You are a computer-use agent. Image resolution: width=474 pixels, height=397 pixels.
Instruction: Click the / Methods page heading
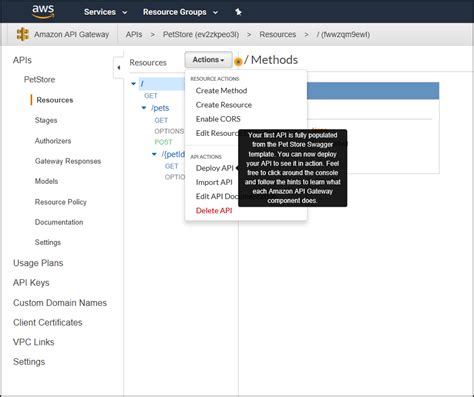click(x=271, y=60)
